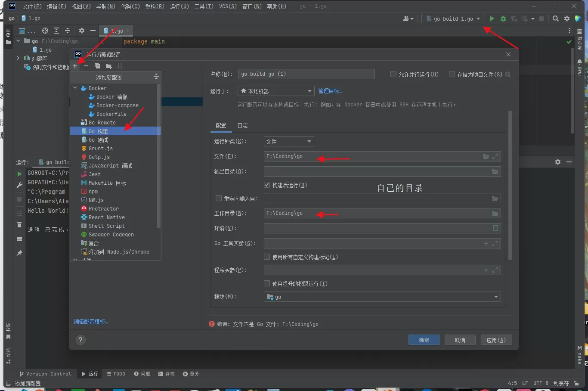Click the save configuration to folder icon
The height and width of the screenshot is (391, 588).
click(108, 66)
